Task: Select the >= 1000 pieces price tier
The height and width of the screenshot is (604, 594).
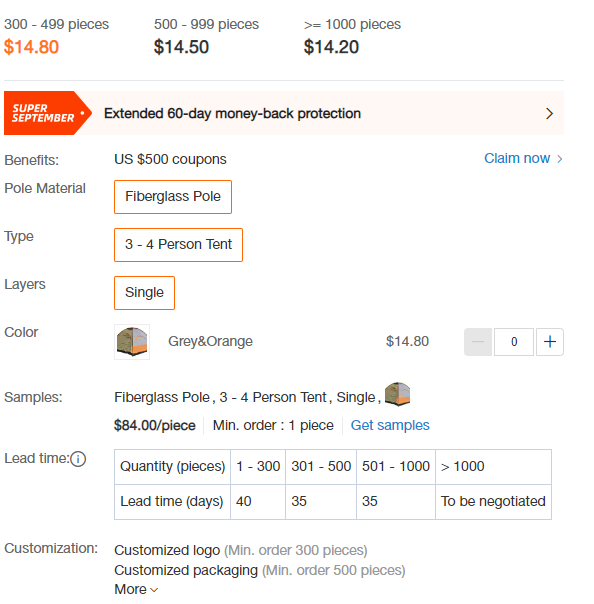Action: tap(352, 37)
